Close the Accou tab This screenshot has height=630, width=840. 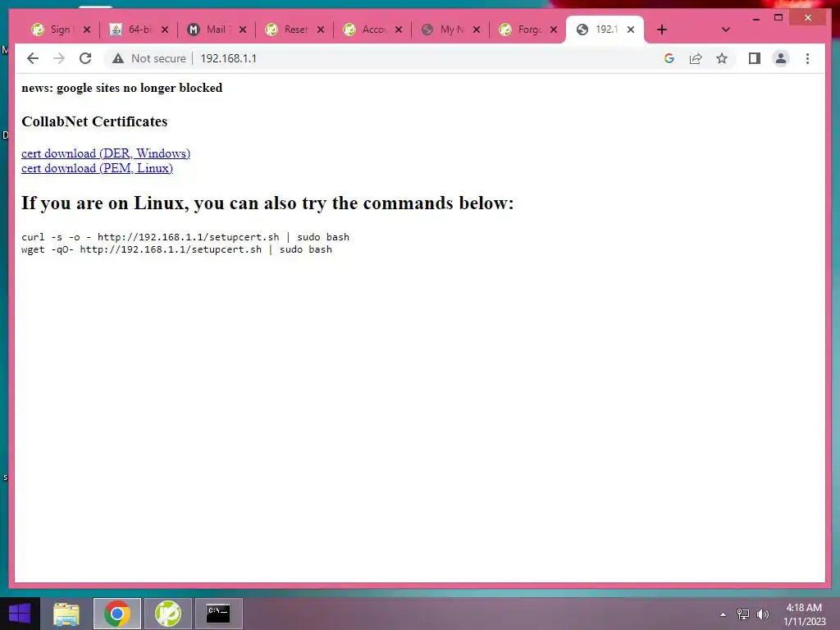[399, 30]
